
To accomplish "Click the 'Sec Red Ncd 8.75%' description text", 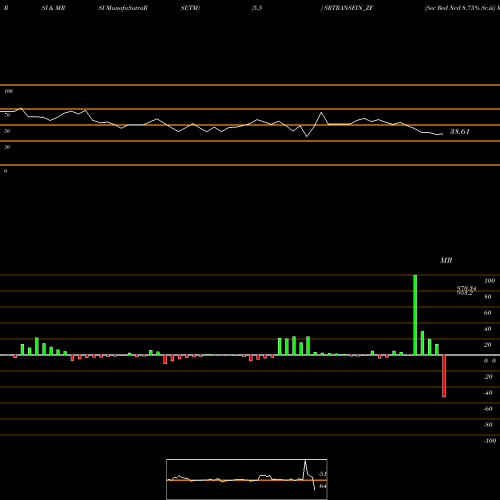I will click(452, 8).
